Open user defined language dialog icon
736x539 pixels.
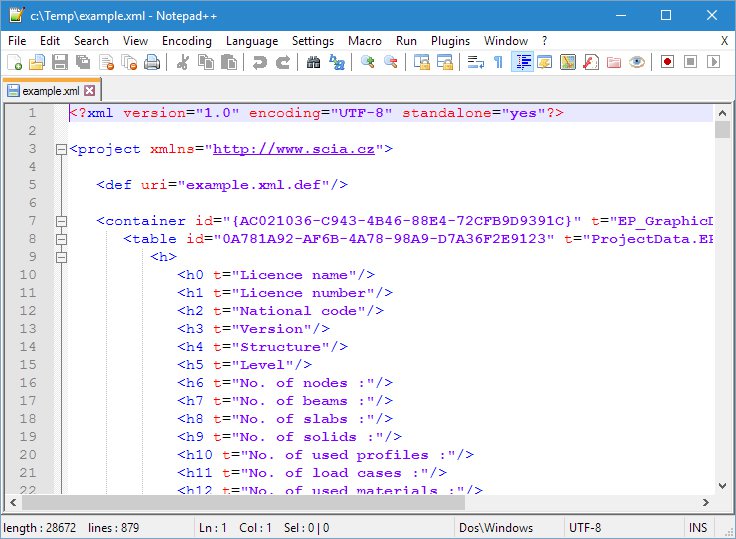544,62
